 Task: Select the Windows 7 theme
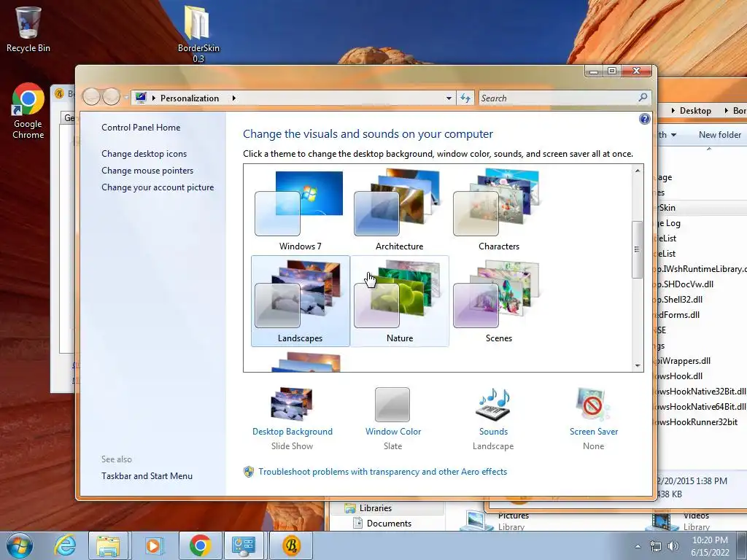coord(300,211)
